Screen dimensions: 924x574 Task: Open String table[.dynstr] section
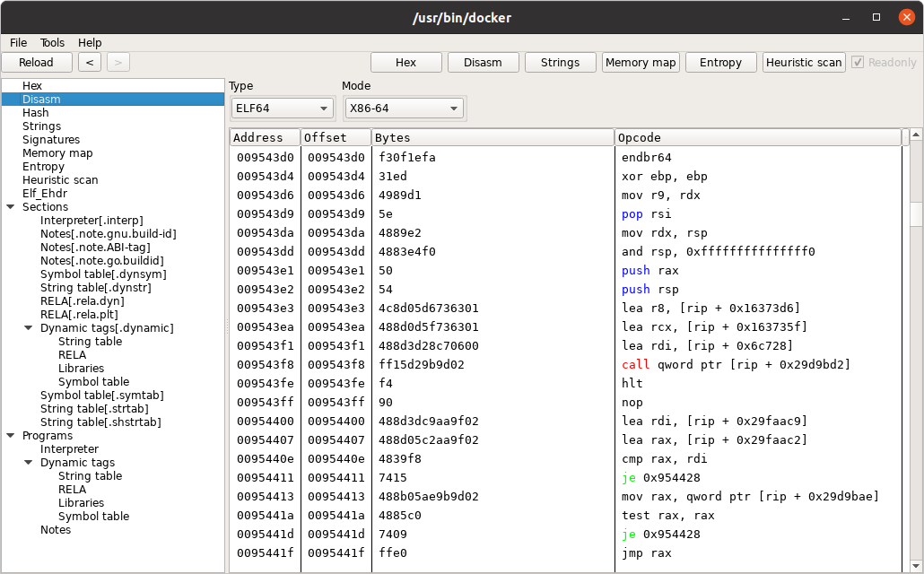point(95,288)
